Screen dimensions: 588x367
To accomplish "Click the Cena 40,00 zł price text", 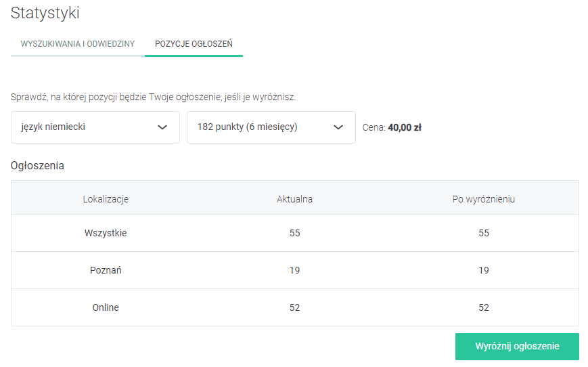I will [392, 127].
